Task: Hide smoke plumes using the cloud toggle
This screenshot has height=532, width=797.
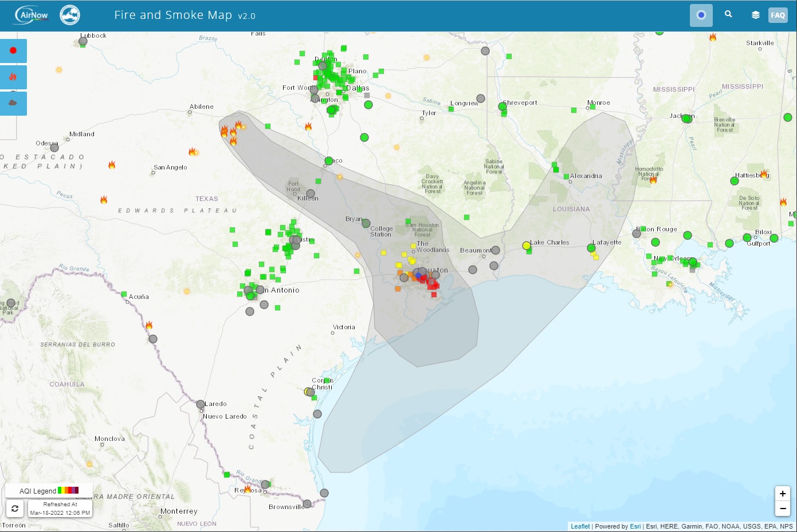Action: pos(13,104)
